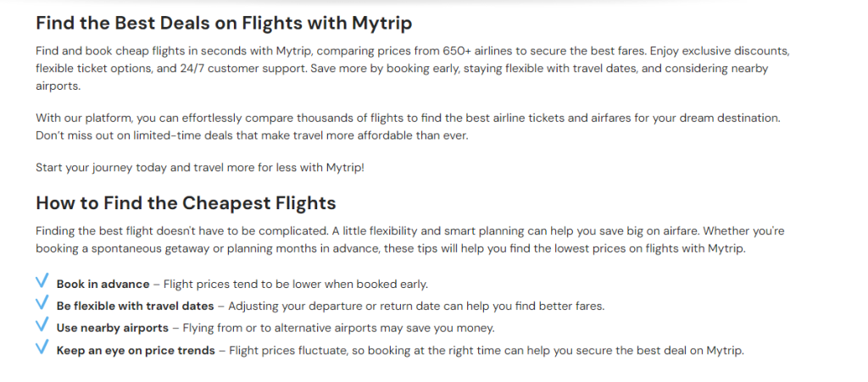The height and width of the screenshot is (382, 868).
Task: Click the checkmark next to Be flexible with travel dates
Action: (x=42, y=303)
